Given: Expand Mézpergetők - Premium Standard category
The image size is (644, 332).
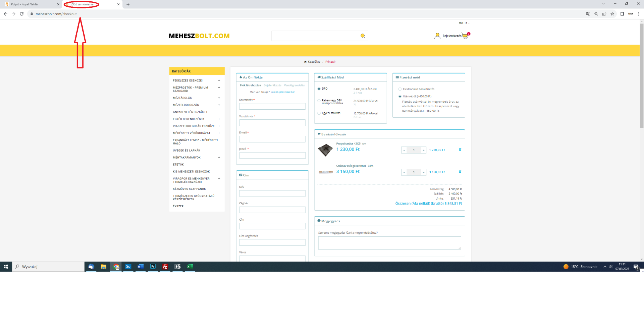Looking at the screenshot, I should (219, 88).
